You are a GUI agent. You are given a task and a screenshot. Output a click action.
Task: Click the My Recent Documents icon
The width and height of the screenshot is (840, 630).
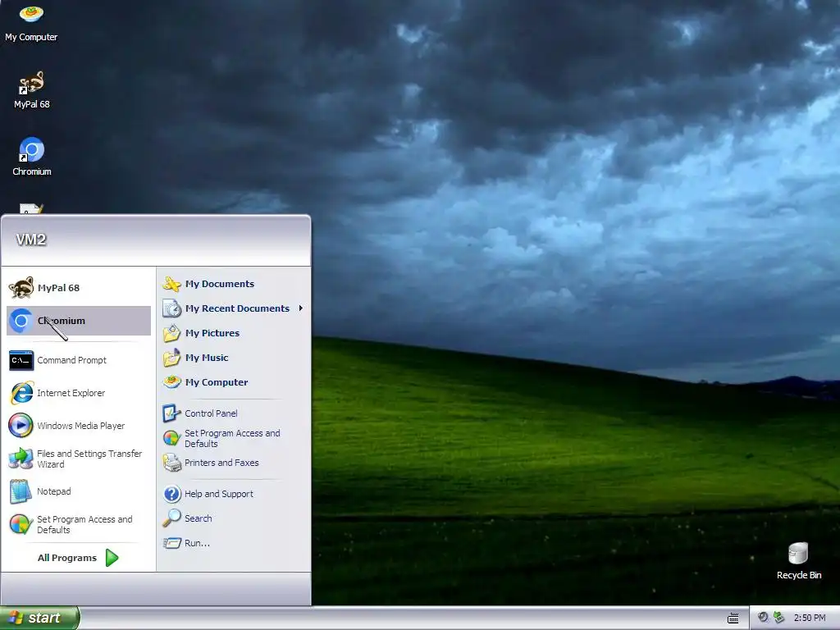point(172,308)
